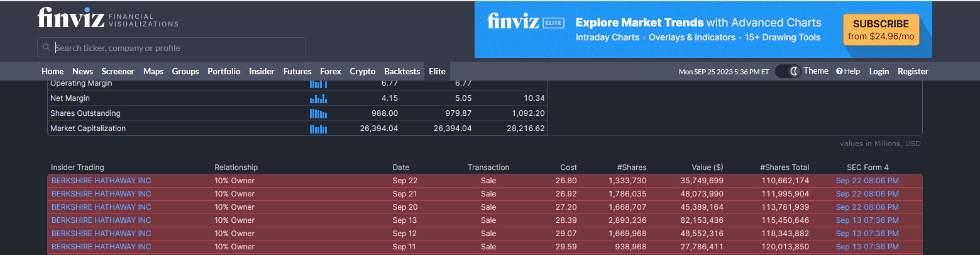Click the SEC Form 4 column header
This screenshot has height=255, width=980.
[x=868, y=167]
